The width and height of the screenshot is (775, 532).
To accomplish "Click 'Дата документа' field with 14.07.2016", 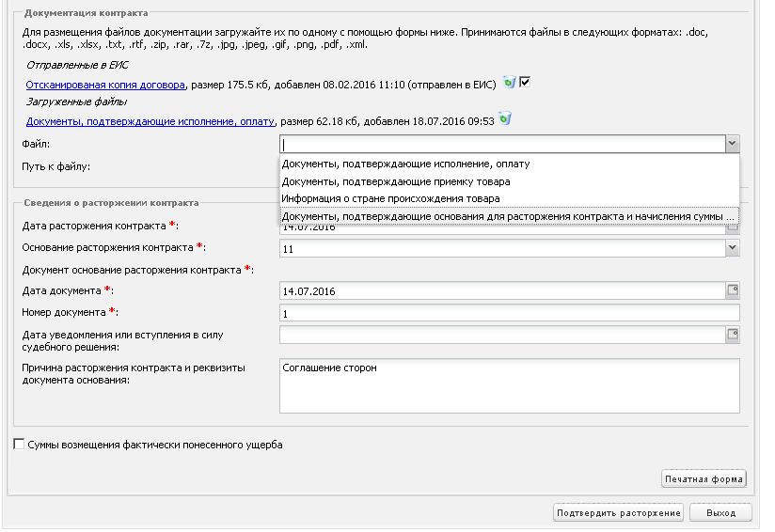I will [502, 291].
